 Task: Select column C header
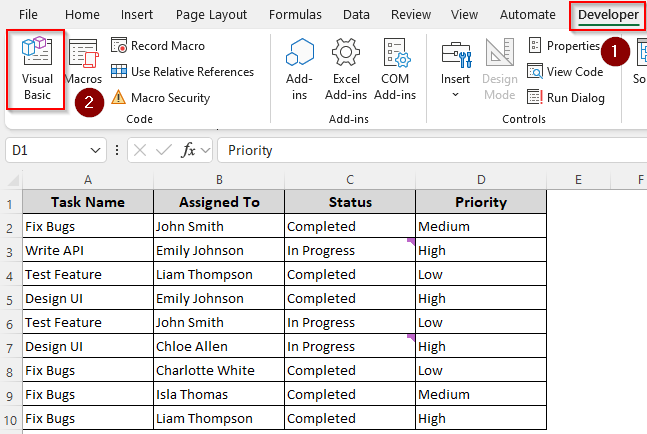350,179
